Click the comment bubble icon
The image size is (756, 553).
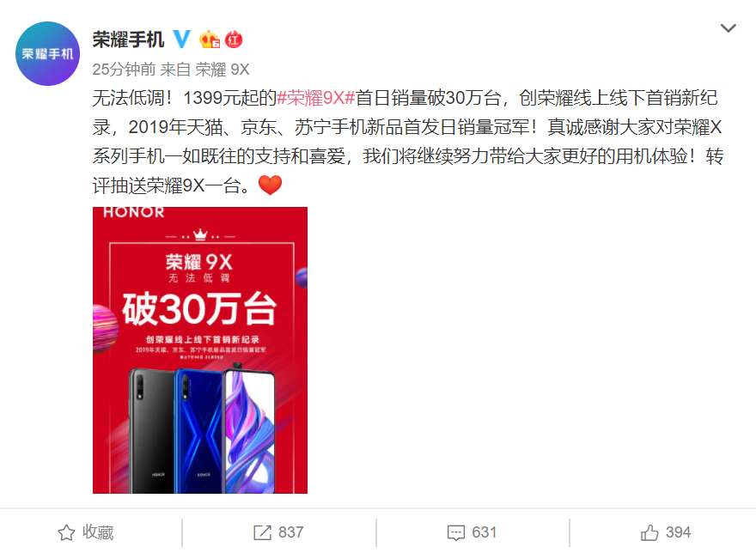[x=456, y=532]
